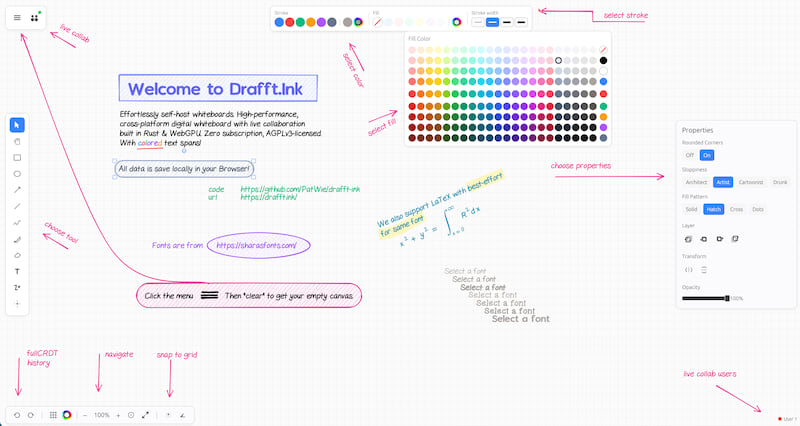Image resolution: width=800 pixels, height=426 pixels.
Task: Zoom in with the plus button
Action: 118,415
